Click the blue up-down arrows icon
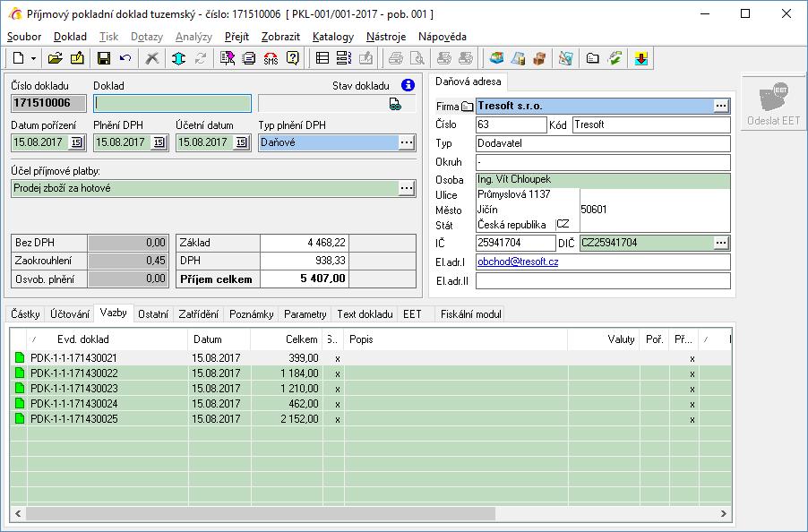The image size is (808, 532). click(178, 58)
